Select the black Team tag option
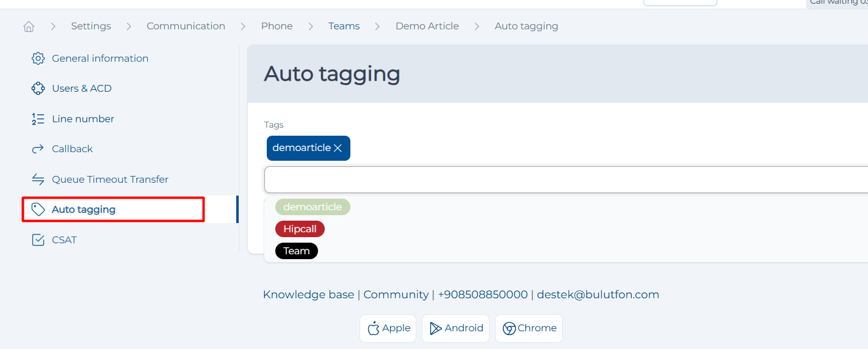868x349 pixels. 297,251
